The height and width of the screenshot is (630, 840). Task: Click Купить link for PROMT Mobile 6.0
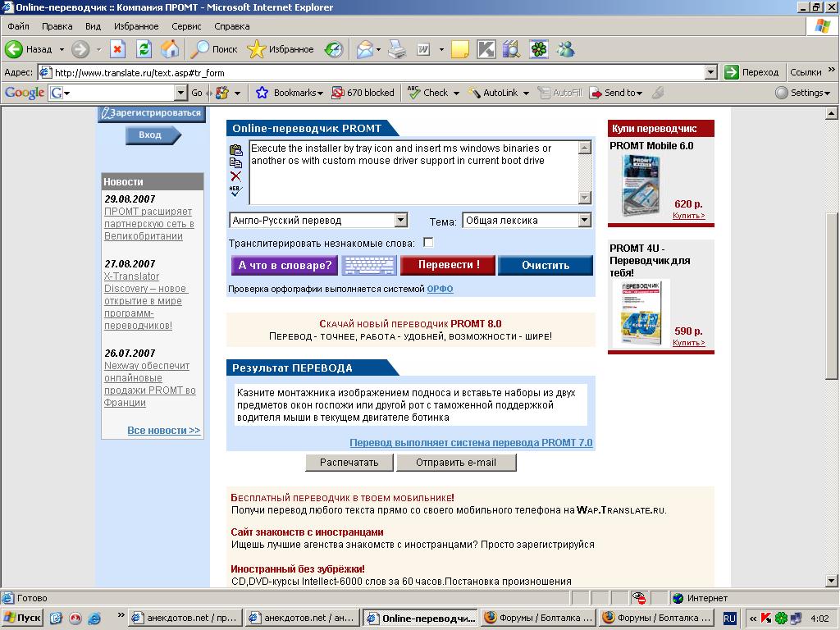[689, 216]
